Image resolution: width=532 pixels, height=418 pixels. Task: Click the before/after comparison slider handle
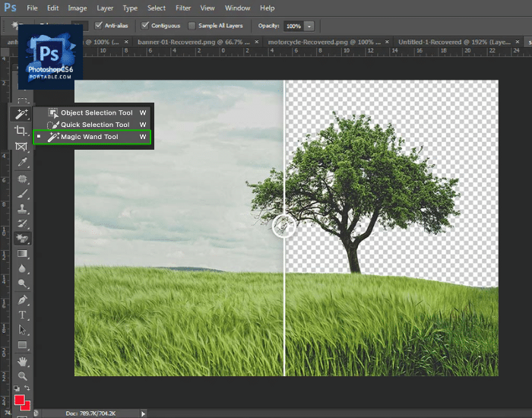(x=284, y=226)
